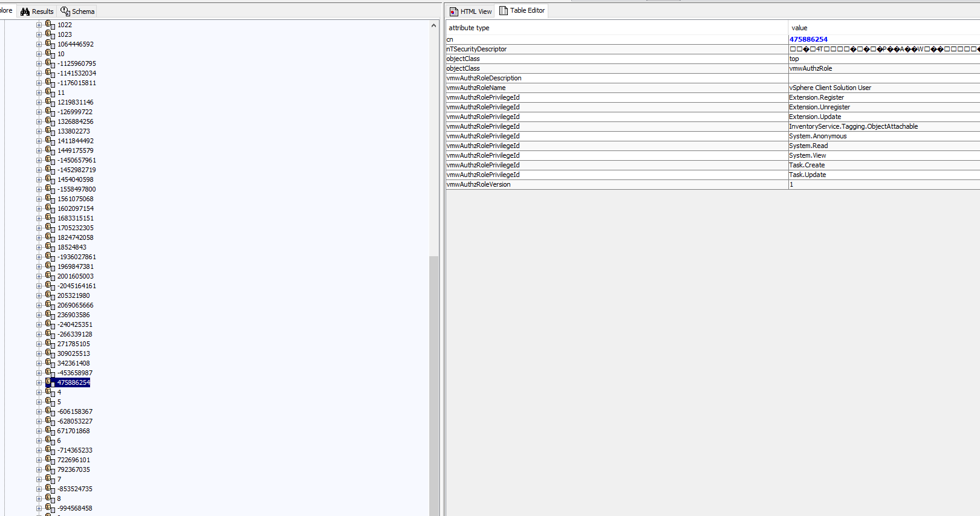Select tree entry 792367035
Screen dimensions: 980x516
coord(74,469)
